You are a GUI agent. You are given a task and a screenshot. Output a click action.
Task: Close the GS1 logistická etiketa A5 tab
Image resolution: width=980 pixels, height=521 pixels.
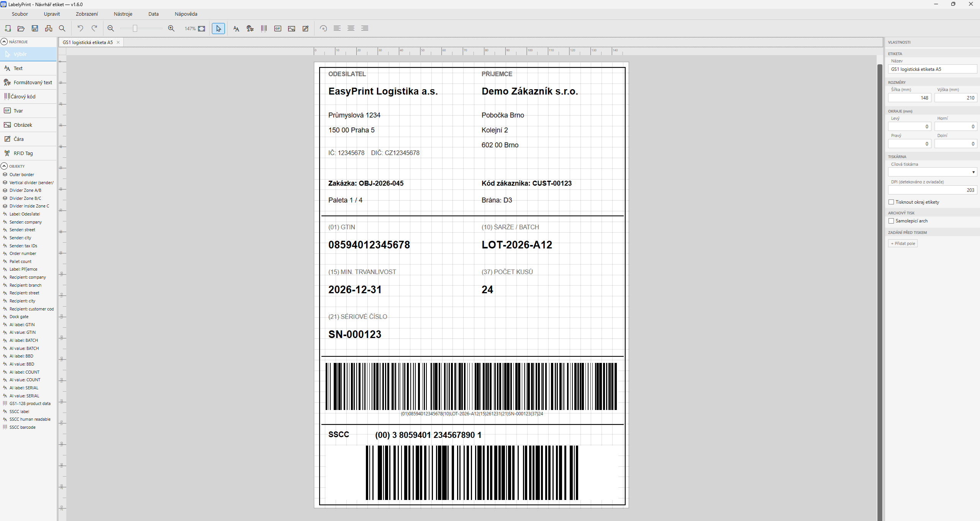pos(118,42)
